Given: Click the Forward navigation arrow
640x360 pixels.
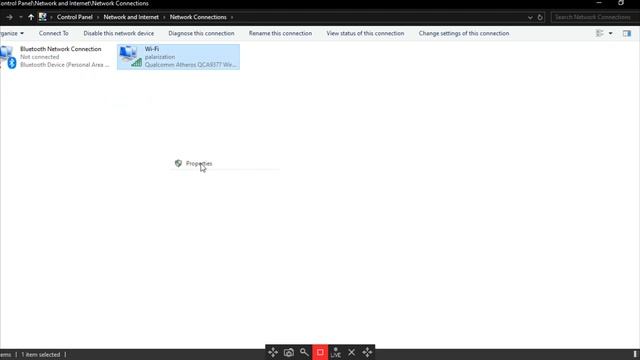Looking at the screenshot, I should point(9,17).
